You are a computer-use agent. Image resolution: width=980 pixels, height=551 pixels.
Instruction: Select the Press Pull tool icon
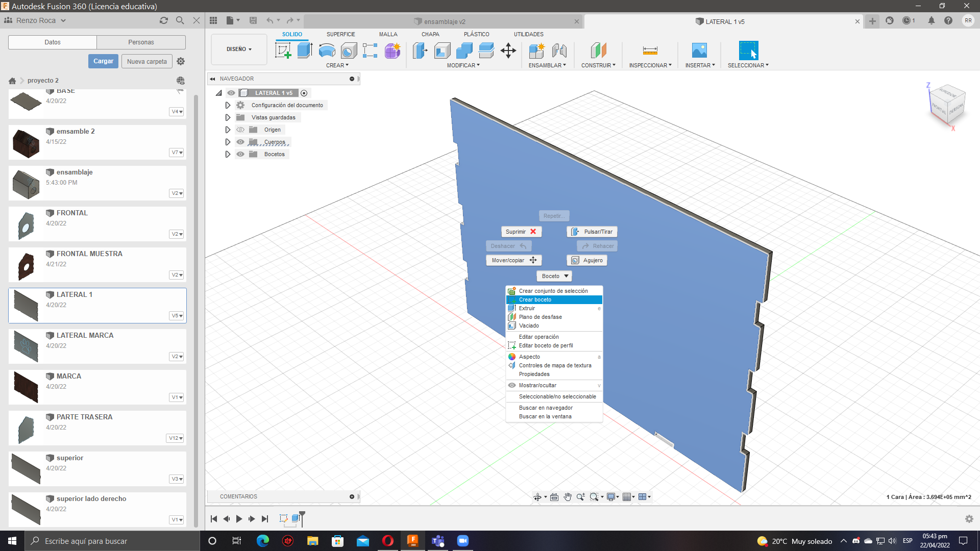[420, 51]
